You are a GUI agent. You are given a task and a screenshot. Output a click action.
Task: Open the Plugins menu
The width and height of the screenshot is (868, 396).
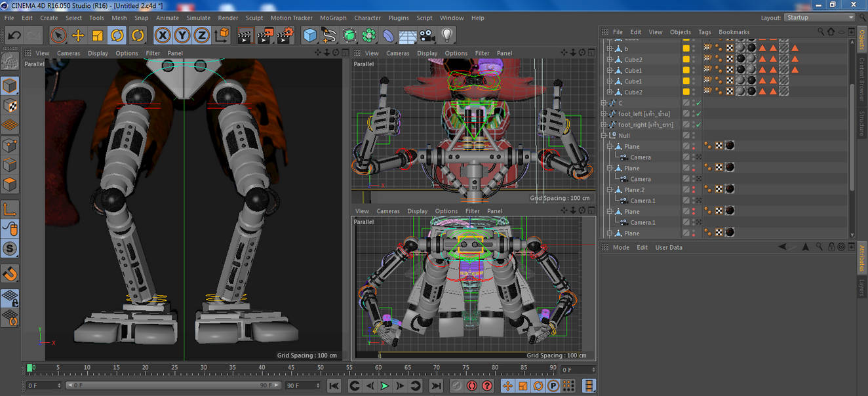tap(399, 18)
